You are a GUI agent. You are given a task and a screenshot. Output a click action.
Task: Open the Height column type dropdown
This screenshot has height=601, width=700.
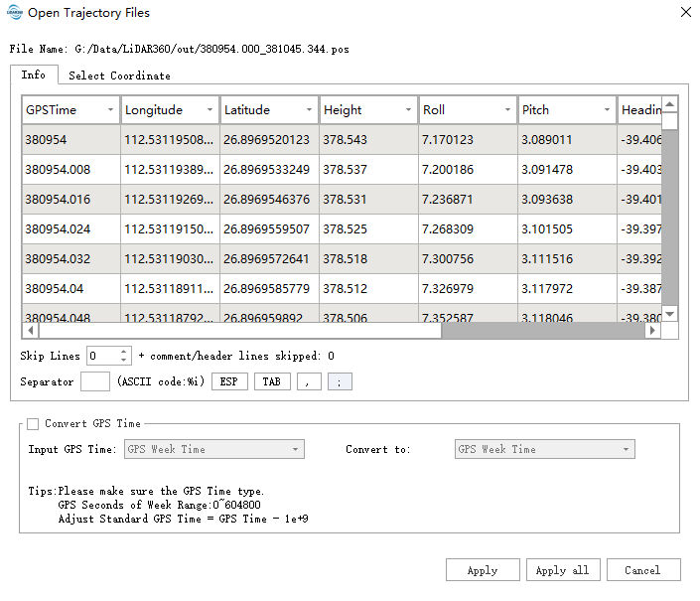[408, 110]
